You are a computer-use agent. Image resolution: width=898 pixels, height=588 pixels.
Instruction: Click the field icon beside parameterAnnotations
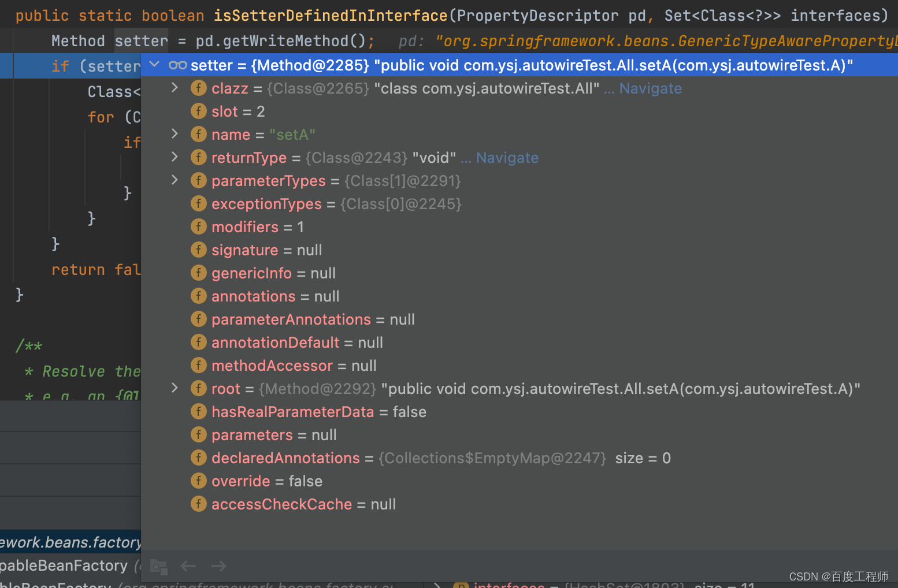pyautogui.click(x=199, y=319)
